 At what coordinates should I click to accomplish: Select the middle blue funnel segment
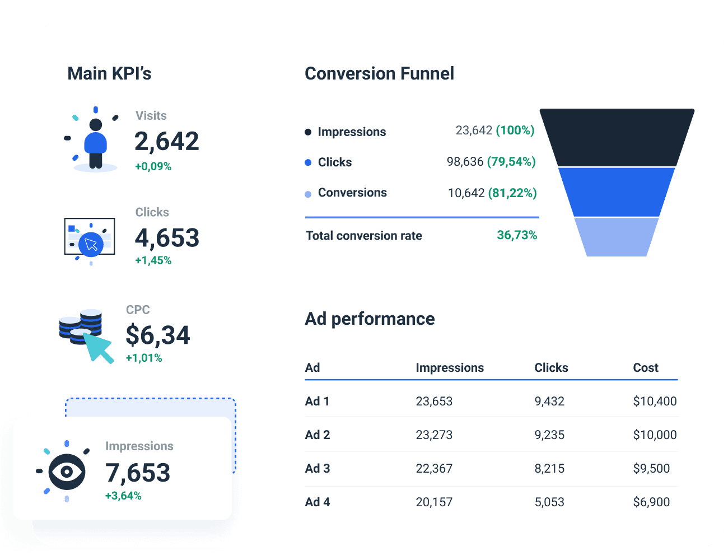coord(616,192)
